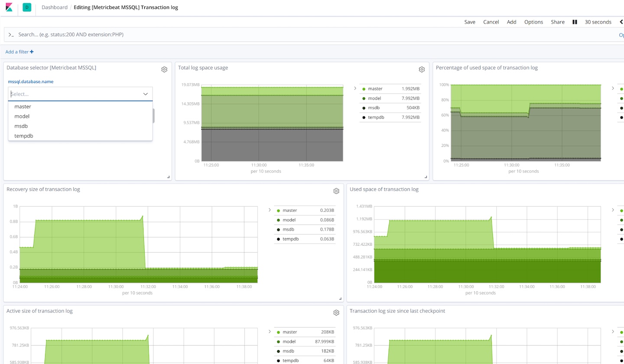
Task: Pause auto-refresh with the pause icon
Action: tap(575, 22)
